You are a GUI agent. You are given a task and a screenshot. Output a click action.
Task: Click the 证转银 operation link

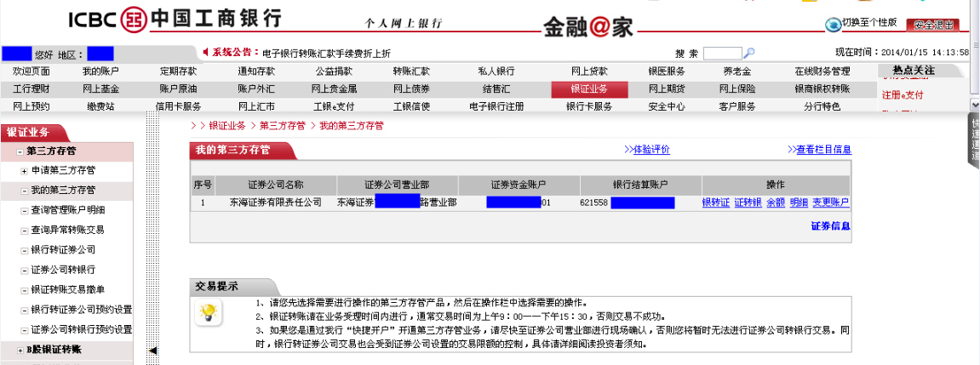click(748, 202)
